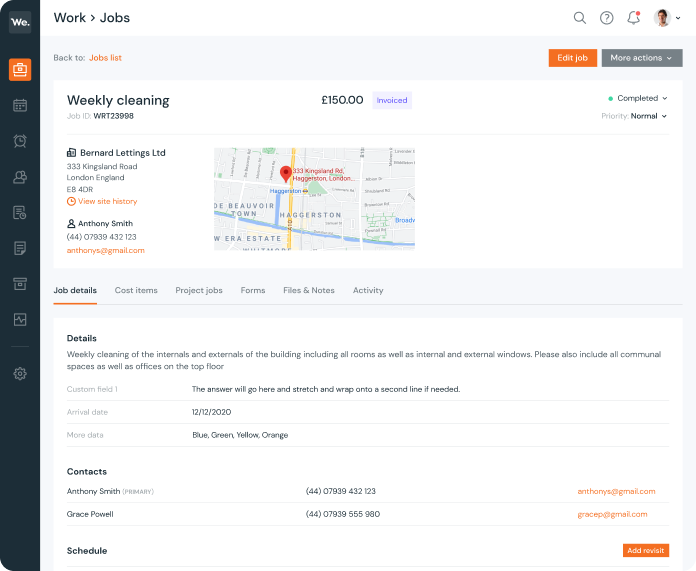Click the Invoiced status badge

click(392, 100)
